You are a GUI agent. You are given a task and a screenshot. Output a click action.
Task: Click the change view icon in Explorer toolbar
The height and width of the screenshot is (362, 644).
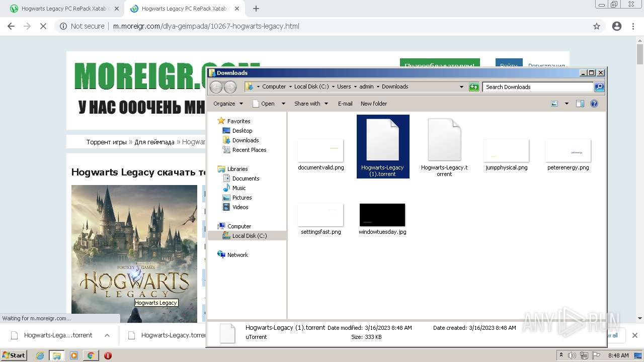pyautogui.click(x=554, y=104)
